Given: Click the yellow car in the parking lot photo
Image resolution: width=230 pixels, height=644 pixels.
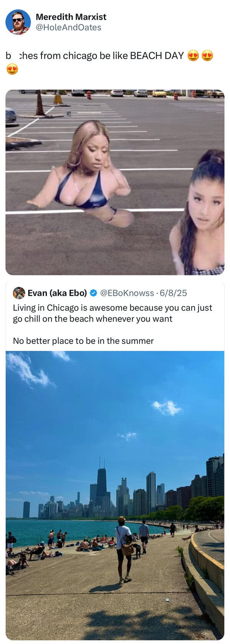Looking at the screenshot, I should 159,93.
